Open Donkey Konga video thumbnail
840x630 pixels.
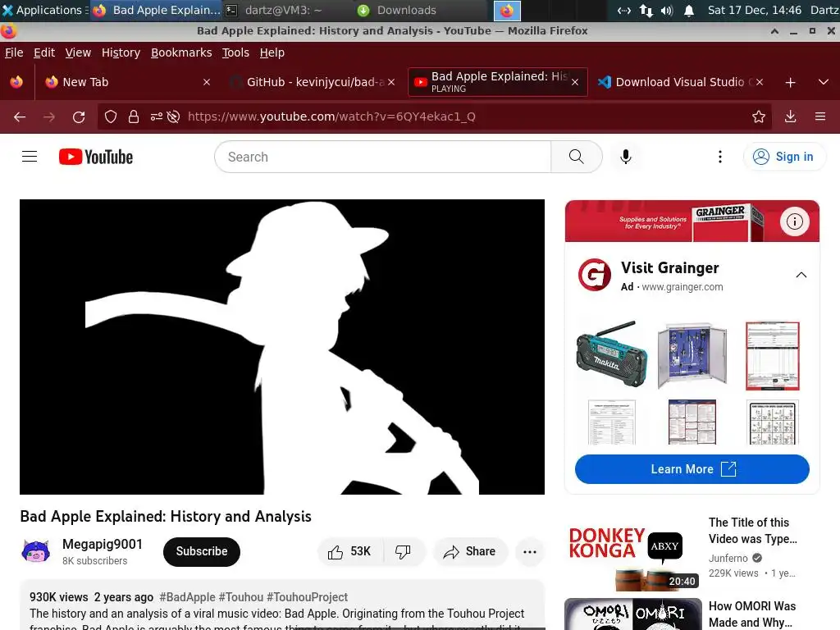point(632,554)
